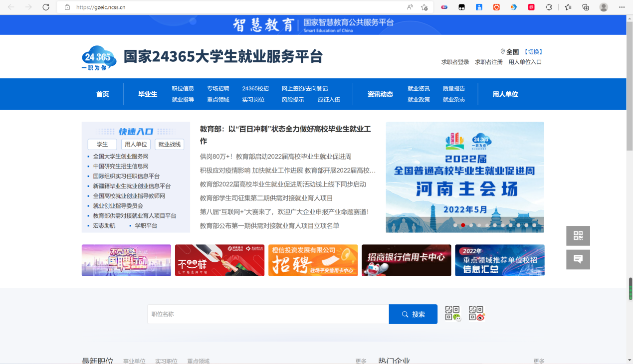Open browser settings and more menu

(x=622, y=7)
